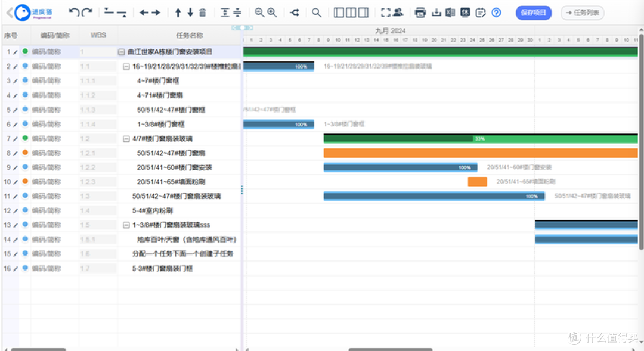Toggle fullscreen mode icon

click(x=386, y=13)
